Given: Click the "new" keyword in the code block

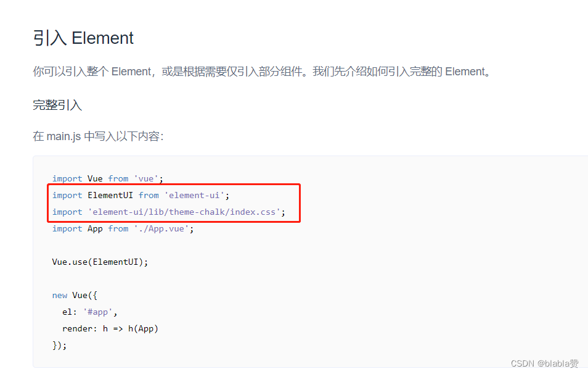Looking at the screenshot, I should (60, 296).
